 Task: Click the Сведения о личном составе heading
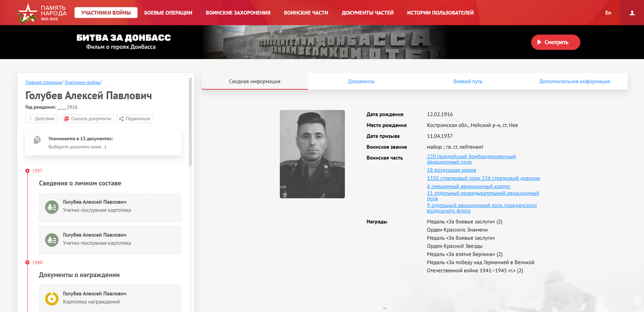coord(80,183)
